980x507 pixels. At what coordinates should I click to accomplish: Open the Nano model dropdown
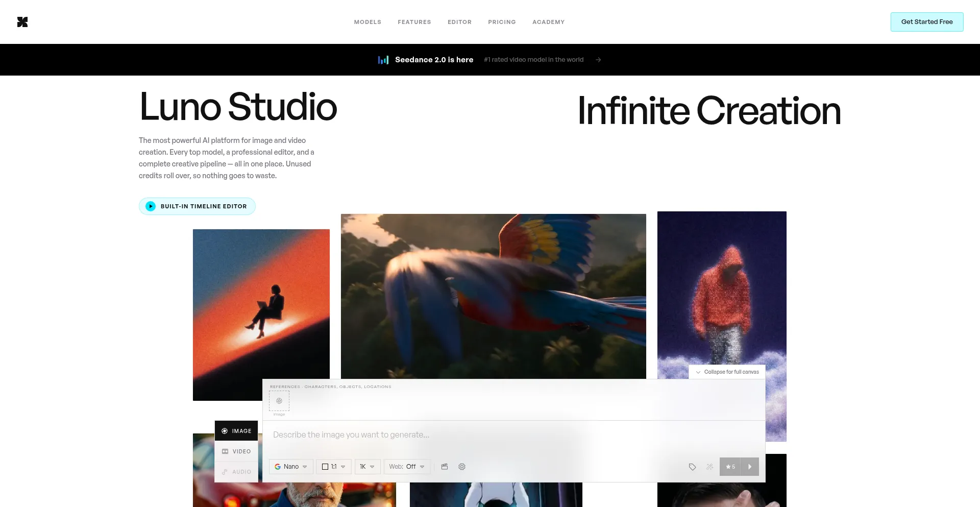coord(291,467)
